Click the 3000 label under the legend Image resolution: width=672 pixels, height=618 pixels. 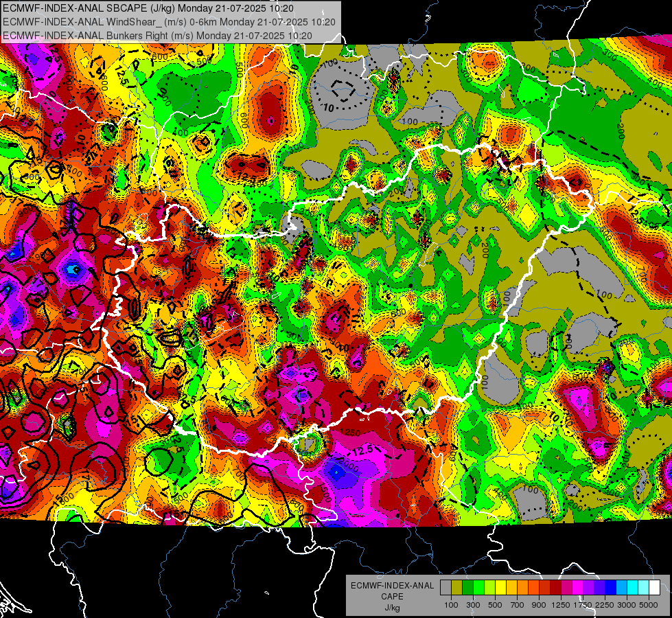pos(627,605)
